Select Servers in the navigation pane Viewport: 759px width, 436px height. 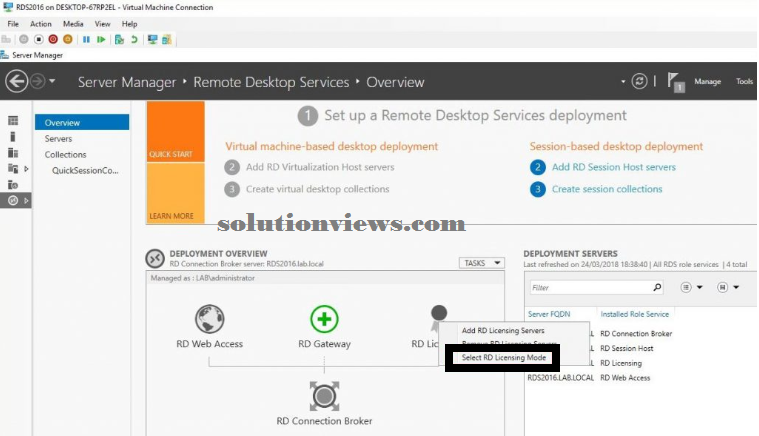pos(58,138)
